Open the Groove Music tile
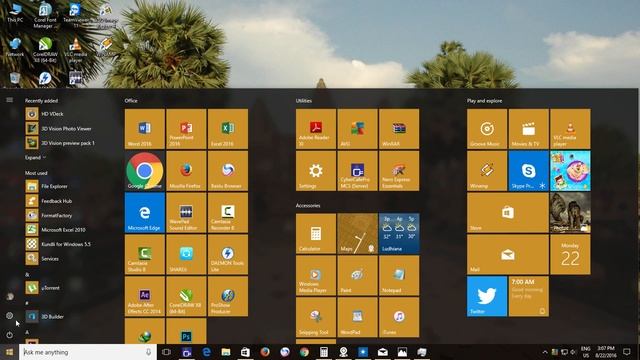This screenshot has height=360, width=640. pyautogui.click(x=487, y=129)
